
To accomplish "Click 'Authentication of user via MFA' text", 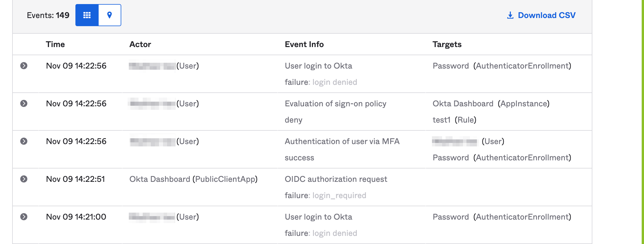I will (x=342, y=141).
